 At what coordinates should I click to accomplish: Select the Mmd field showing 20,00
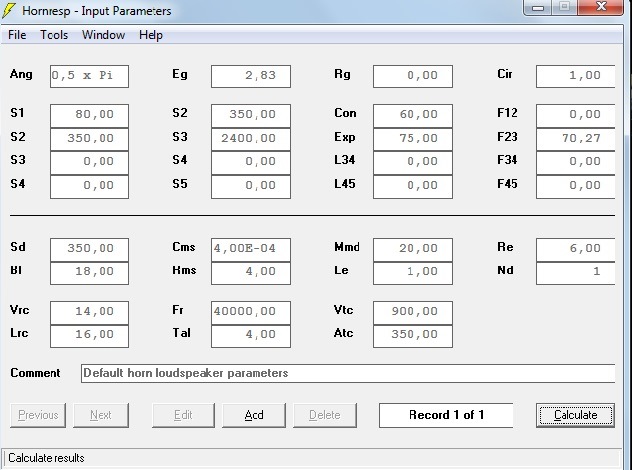click(x=413, y=250)
